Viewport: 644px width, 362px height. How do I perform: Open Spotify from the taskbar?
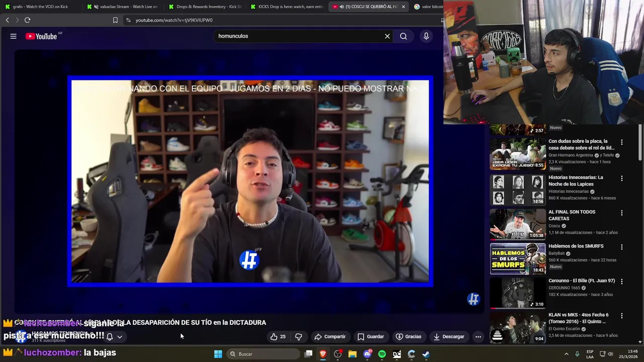(382, 354)
